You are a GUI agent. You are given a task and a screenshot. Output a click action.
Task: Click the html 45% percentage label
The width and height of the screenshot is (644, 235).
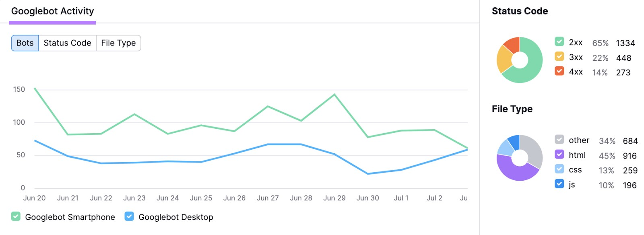click(x=608, y=155)
